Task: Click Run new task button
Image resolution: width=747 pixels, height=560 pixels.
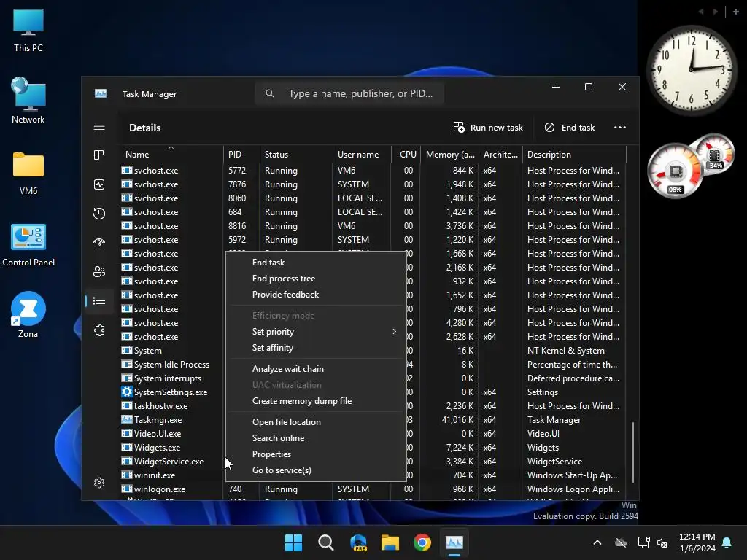Action: click(488, 127)
